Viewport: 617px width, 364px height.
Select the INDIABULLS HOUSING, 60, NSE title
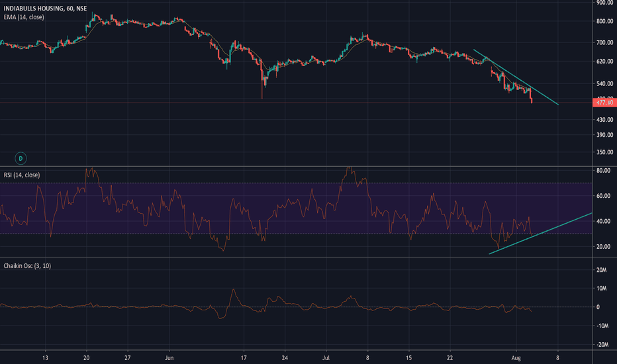point(45,8)
